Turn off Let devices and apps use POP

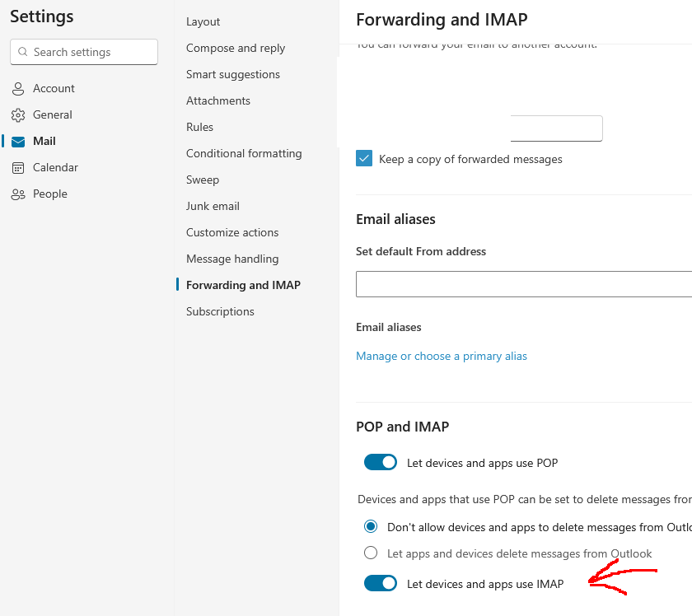[381, 463]
